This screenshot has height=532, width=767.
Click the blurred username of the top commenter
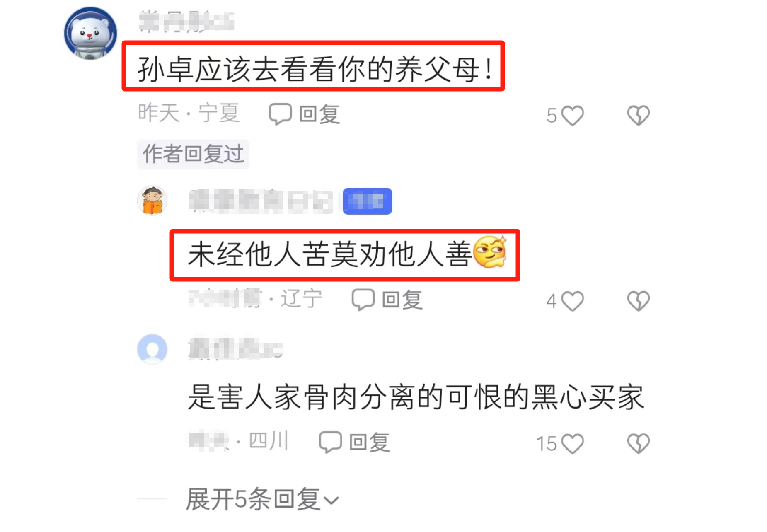click(x=186, y=22)
